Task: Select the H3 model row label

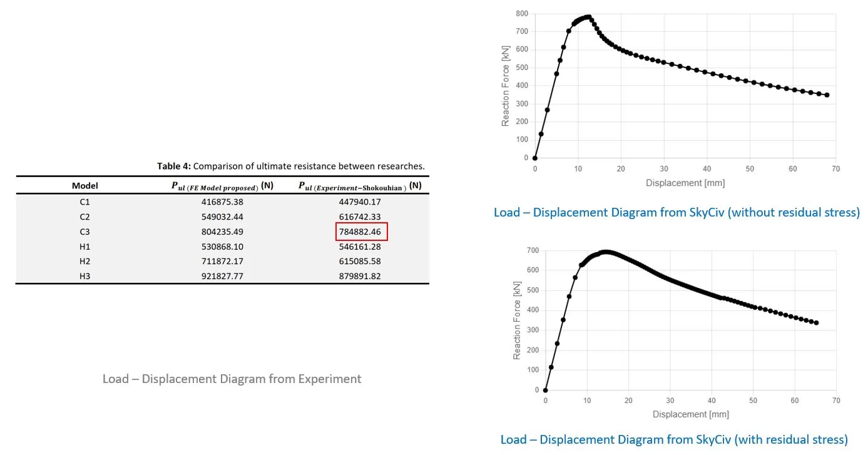Action: click(85, 276)
